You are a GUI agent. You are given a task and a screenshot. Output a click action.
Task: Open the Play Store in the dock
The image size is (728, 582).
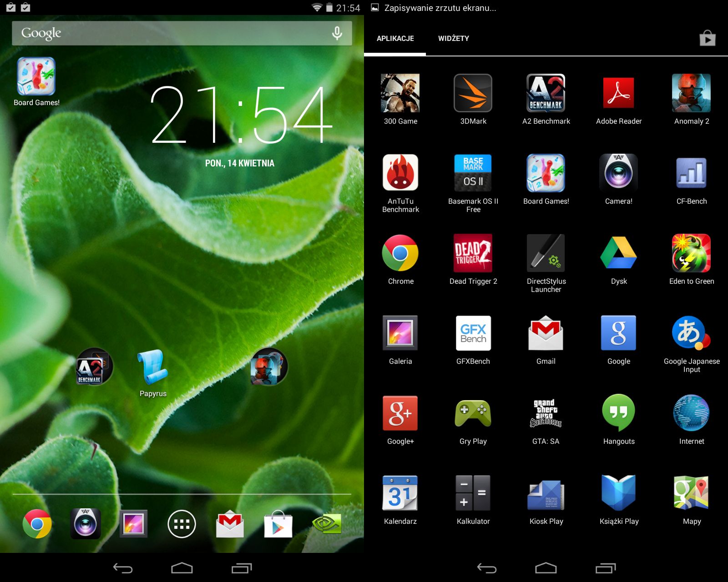click(278, 524)
